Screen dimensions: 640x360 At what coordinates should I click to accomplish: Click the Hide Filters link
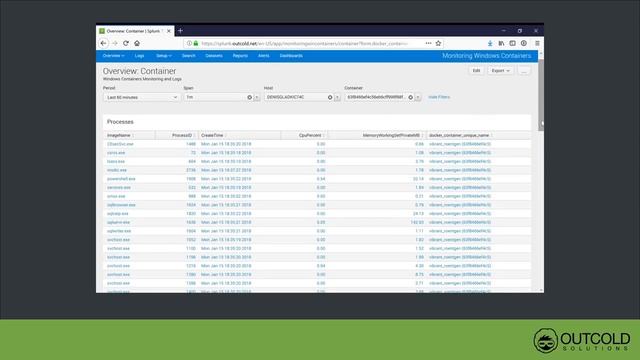point(439,97)
